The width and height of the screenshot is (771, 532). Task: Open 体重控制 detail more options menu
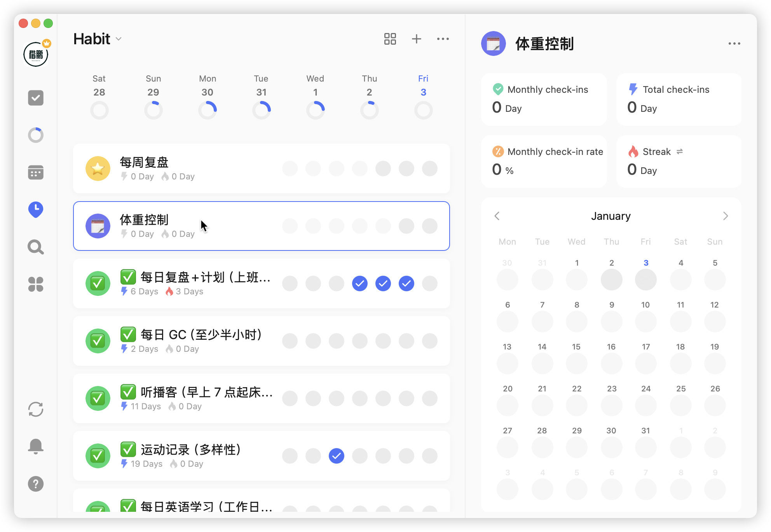734,43
